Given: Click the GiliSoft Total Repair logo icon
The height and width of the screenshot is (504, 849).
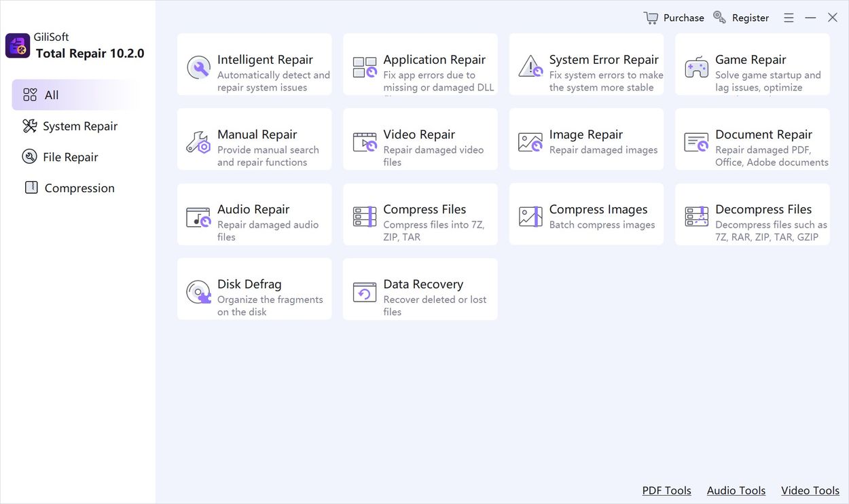Looking at the screenshot, I should pyautogui.click(x=18, y=46).
